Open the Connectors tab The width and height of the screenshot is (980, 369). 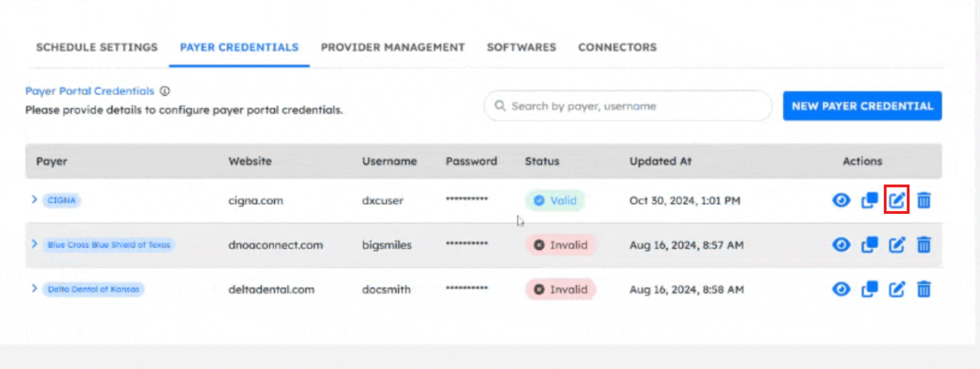[x=617, y=47]
